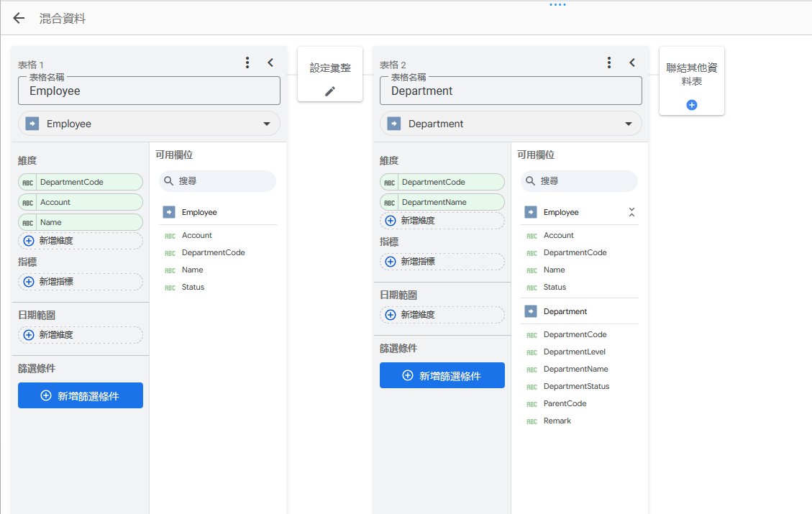Select the DepartmentLevel field in 表格 2
The height and width of the screenshot is (514, 812).
click(x=574, y=352)
